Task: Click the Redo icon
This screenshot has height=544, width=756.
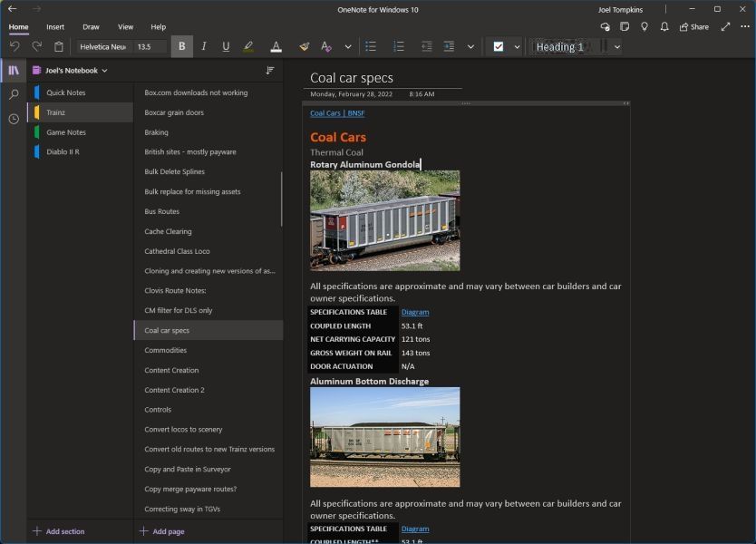Action: pos(36,47)
